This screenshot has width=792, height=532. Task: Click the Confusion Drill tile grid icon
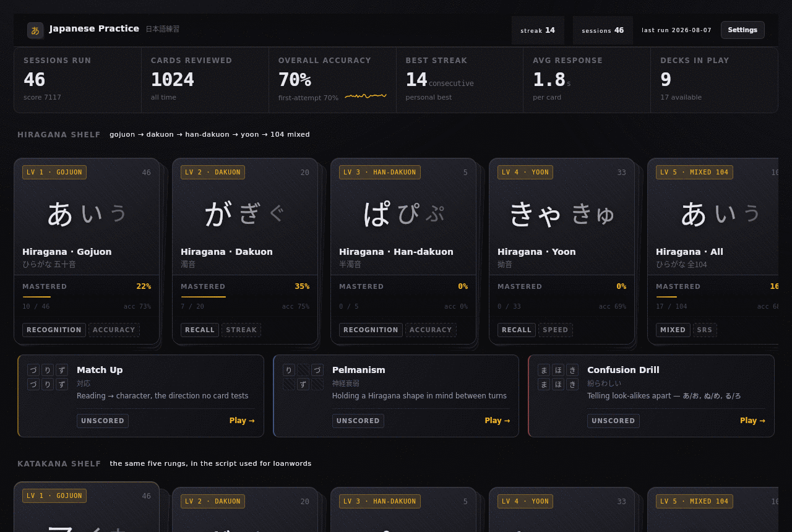pos(558,377)
